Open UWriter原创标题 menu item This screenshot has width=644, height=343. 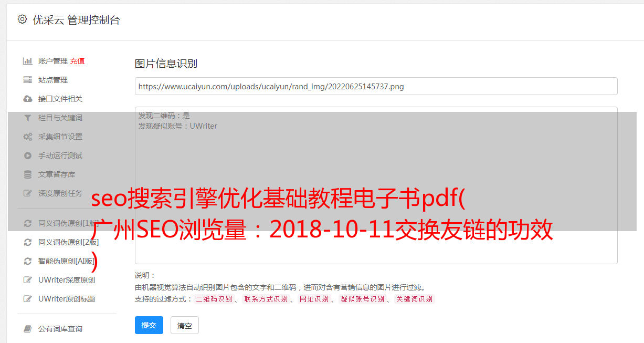[x=67, y=299]
